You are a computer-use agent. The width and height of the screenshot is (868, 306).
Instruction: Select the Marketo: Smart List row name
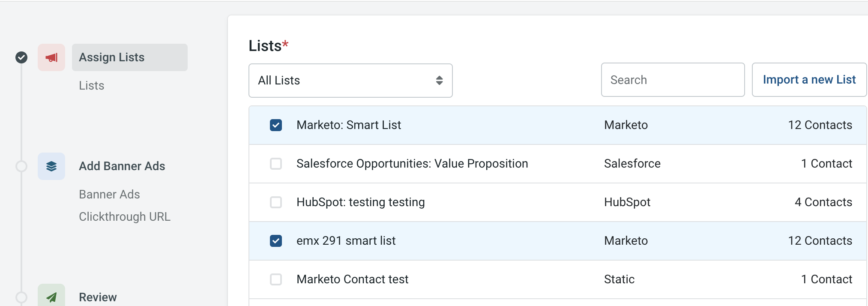click(349, 125)
